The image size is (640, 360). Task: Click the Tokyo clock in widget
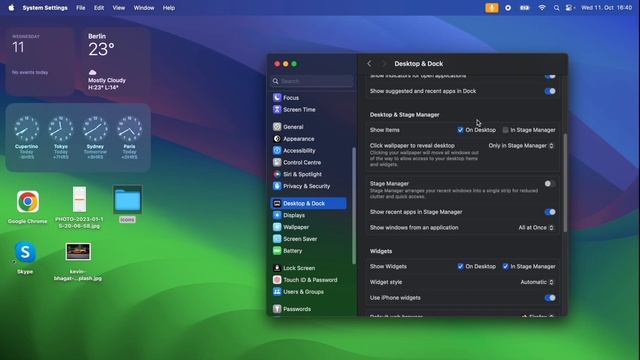point(61,129)
